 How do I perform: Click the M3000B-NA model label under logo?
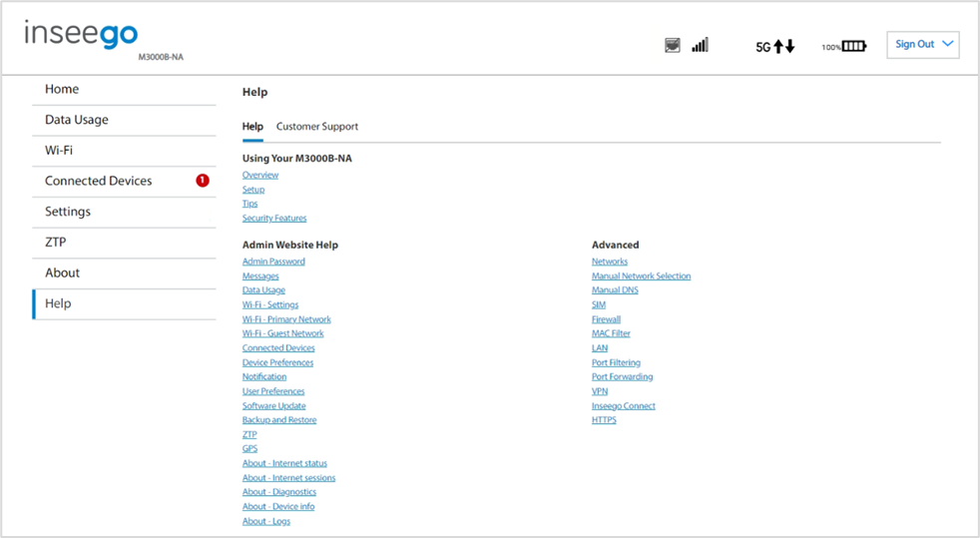tap(161, 57)
